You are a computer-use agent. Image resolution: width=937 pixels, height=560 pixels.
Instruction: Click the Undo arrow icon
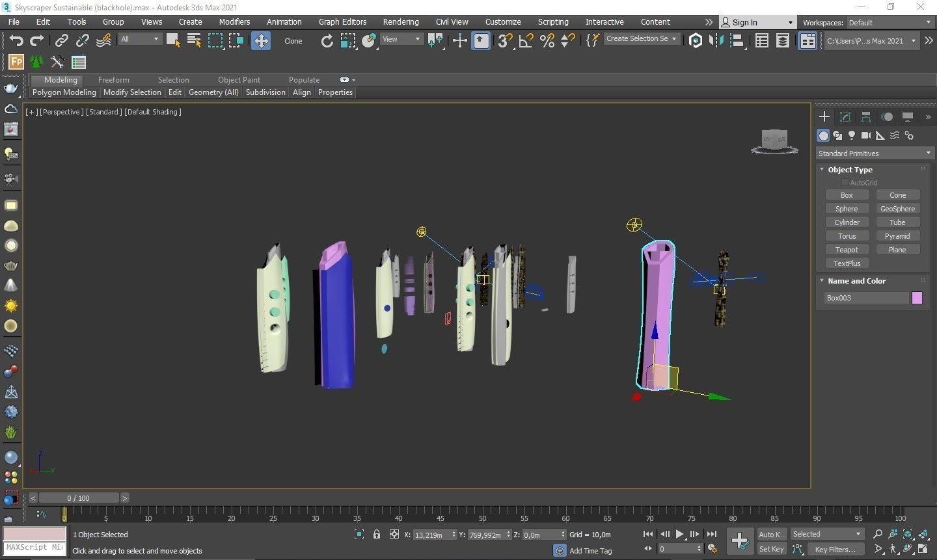click(16, 41)
